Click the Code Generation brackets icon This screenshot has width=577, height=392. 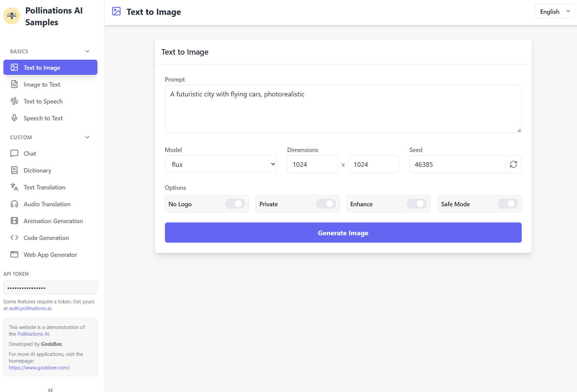14,238
